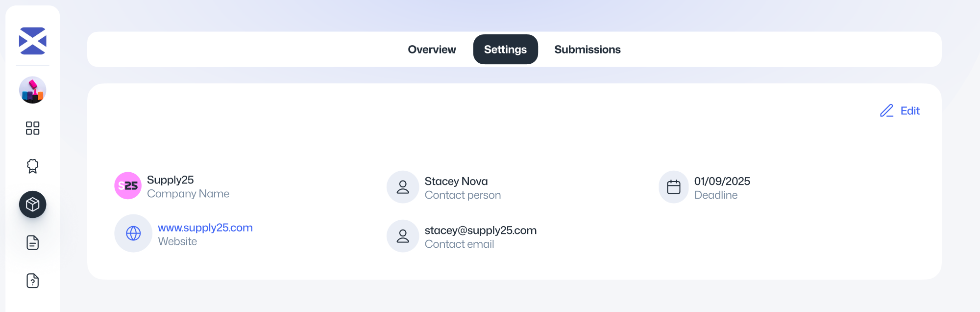Click the stacey@supply25.com email text
Screen dimensions: 980x312
480,231
